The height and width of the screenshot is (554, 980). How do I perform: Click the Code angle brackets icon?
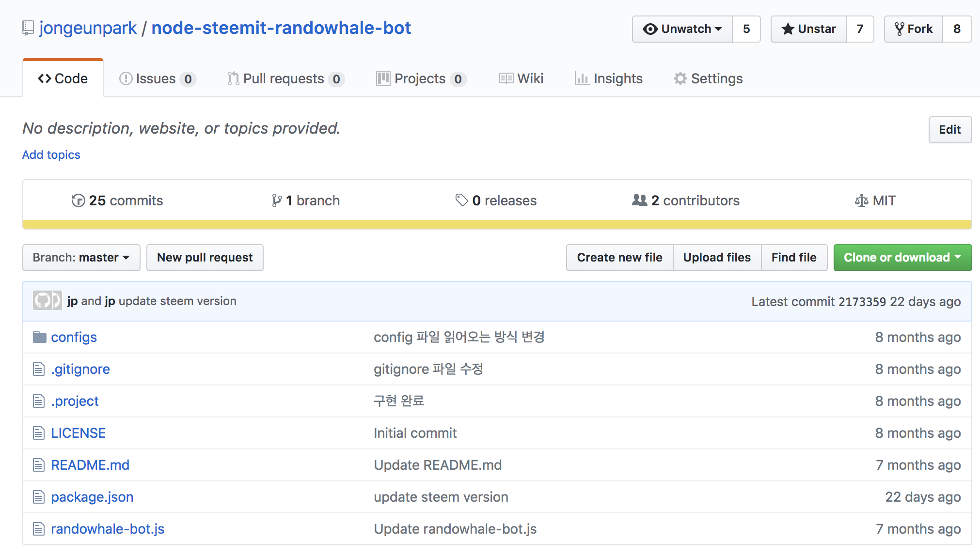(45, 78)
